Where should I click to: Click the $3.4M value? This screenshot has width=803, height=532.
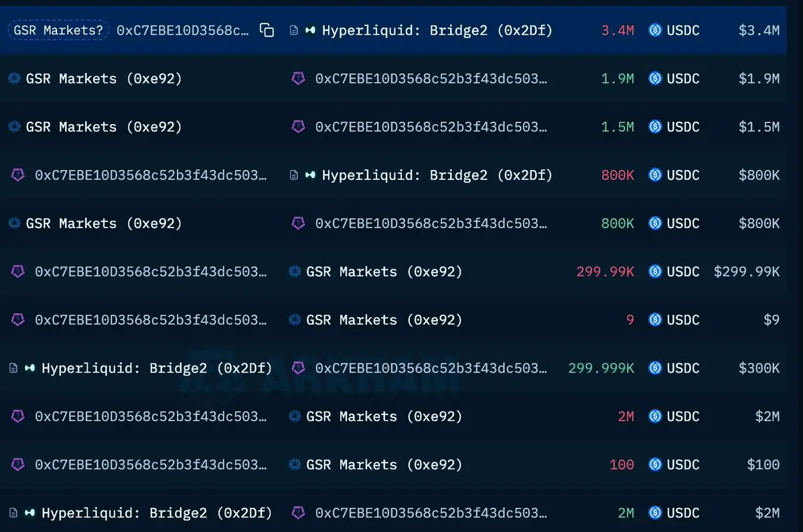click(x=759, y=30)
